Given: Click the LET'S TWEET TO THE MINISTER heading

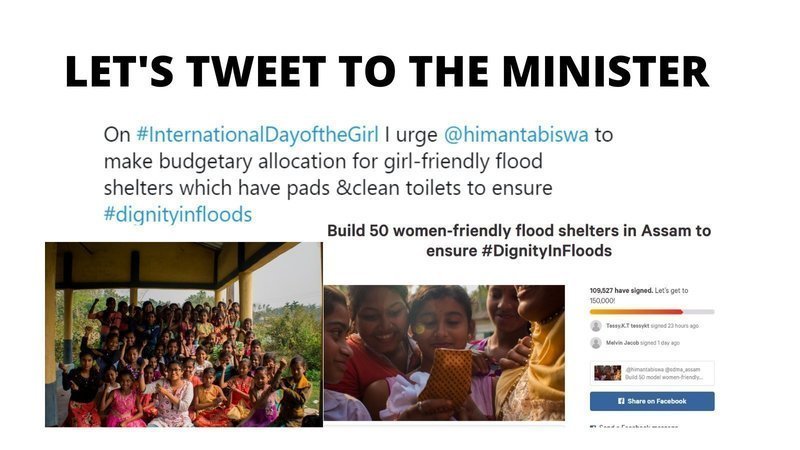Looking at the screenshot, I should [x=387, y=71].
